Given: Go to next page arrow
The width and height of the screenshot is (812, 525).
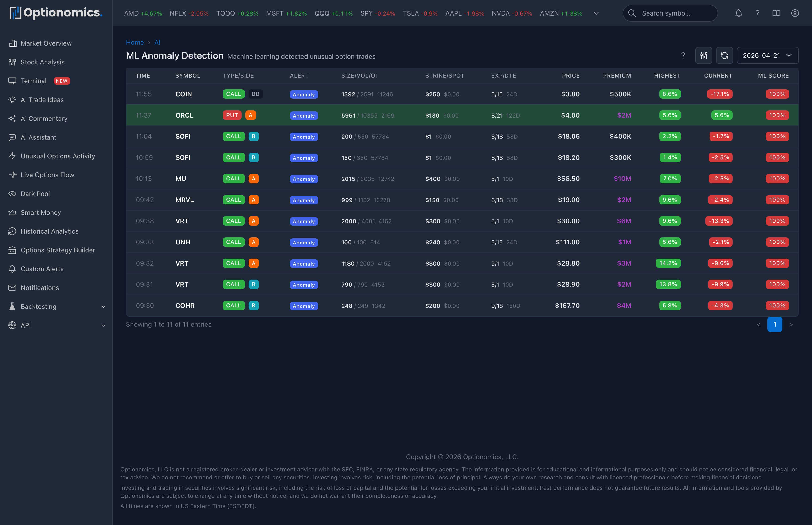Looking at the screenshot, I should [x=791, y=325].
